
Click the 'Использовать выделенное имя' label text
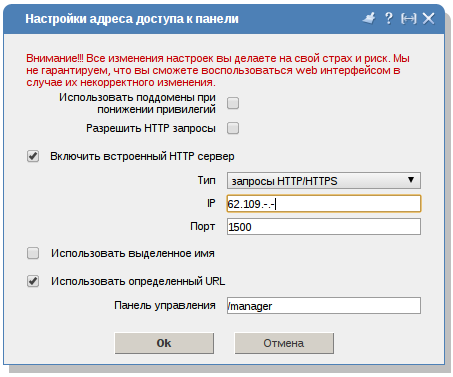tap(133, 253)
